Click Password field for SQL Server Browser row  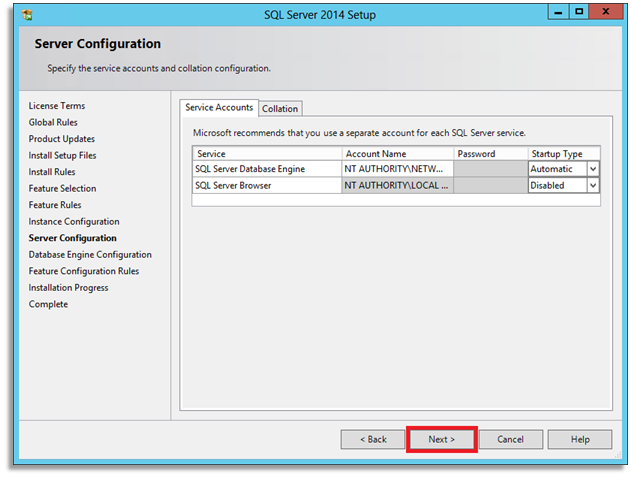491,185
